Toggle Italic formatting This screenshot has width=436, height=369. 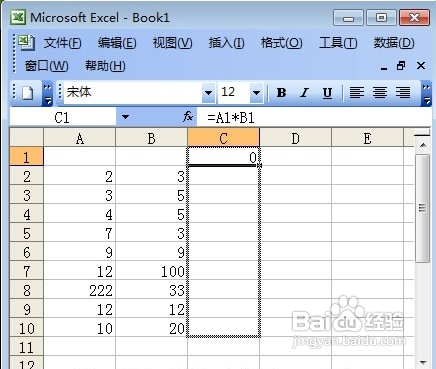304,93
